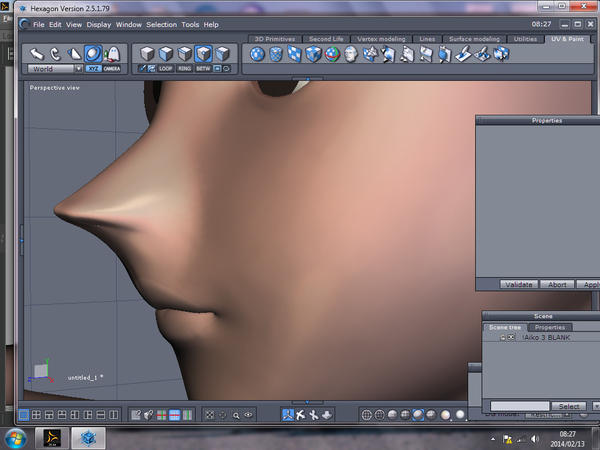This screenshot has height=450, width=600.
Task: Open VLC media player from taskbar
Action: [53, 437]
